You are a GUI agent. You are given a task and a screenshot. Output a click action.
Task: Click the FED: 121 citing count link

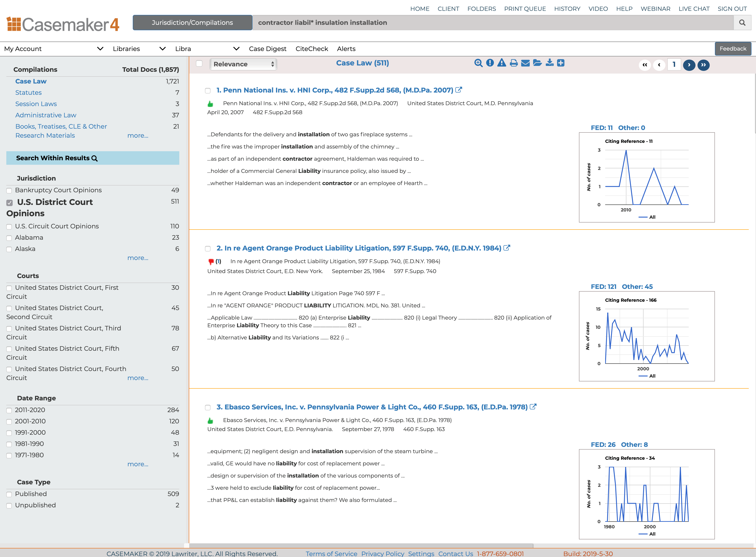click(604, 287)
